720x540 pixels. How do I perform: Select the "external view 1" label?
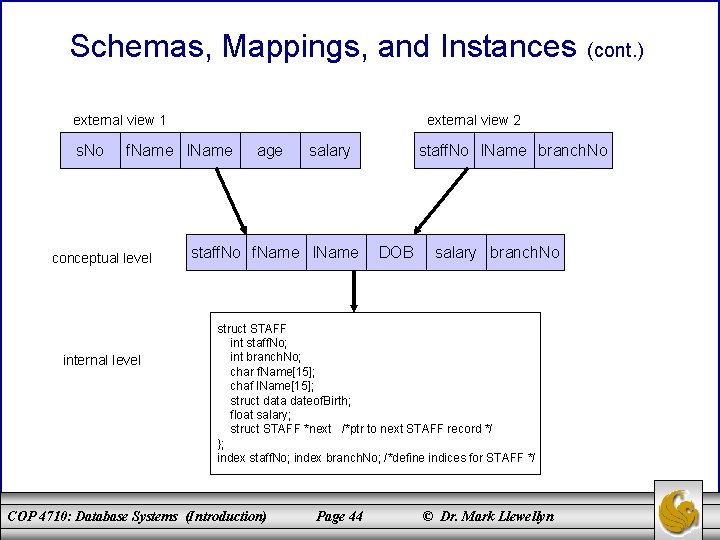(x=119, y=120)
